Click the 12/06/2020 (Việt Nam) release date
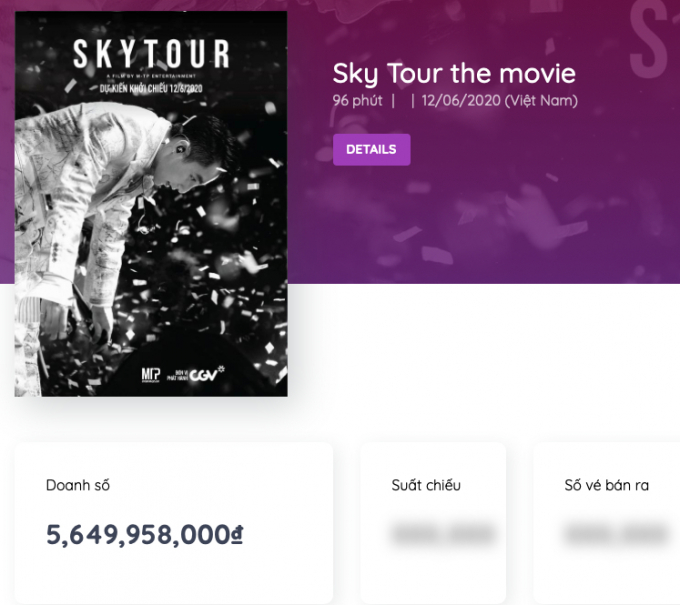 click(x=499, y=101)
